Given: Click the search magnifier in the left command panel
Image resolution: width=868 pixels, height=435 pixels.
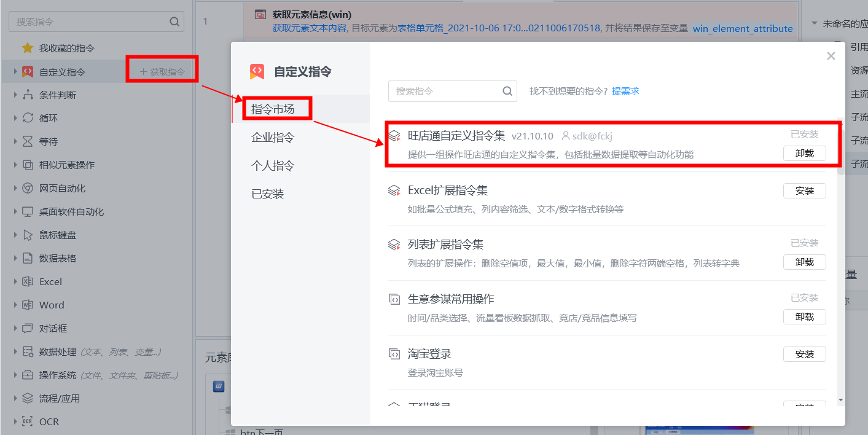Looking at the screenshot, I should (174, 22).
